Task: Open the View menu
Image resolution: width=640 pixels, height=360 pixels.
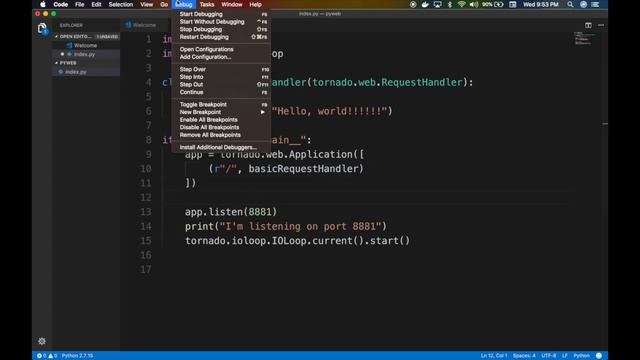Action: coord(147,4)
